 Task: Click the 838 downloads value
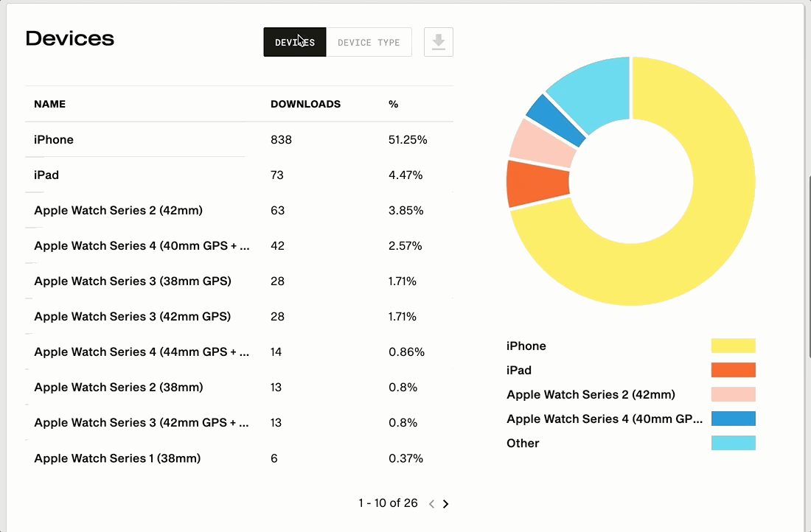click(281, 139)
